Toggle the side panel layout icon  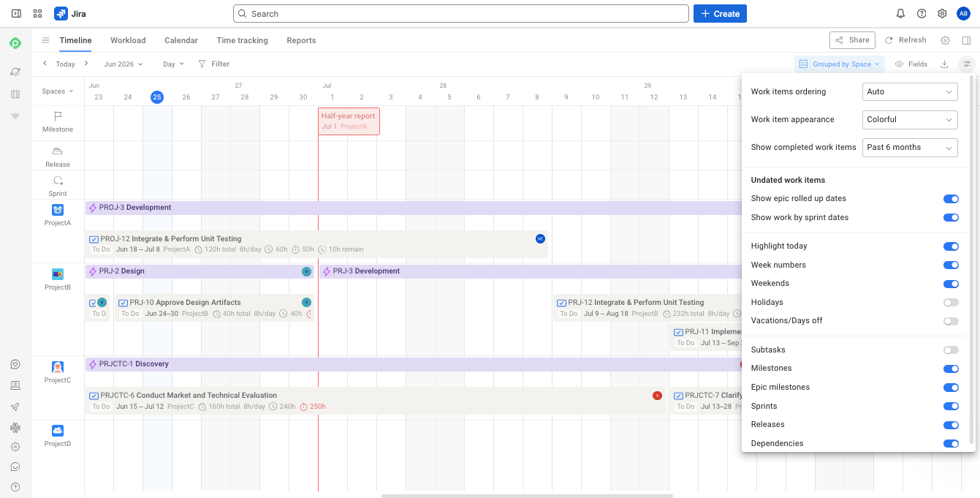966,40
